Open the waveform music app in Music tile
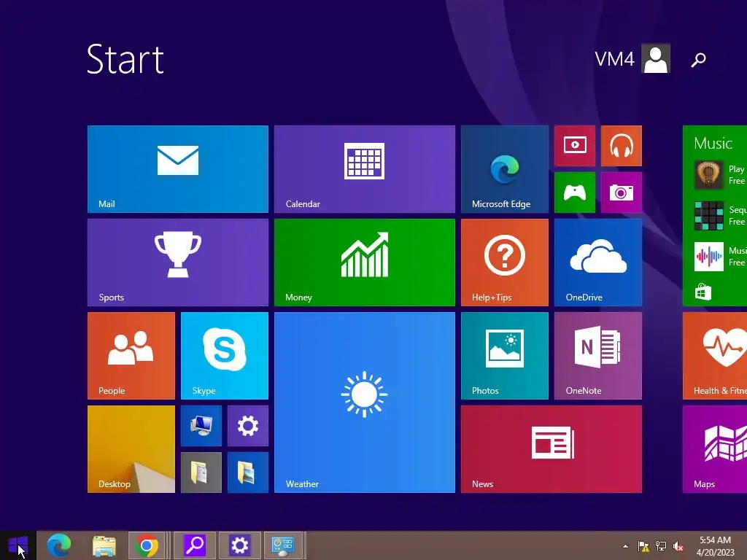This screenshot has height=560, width=747. click(x=708, y=257)
